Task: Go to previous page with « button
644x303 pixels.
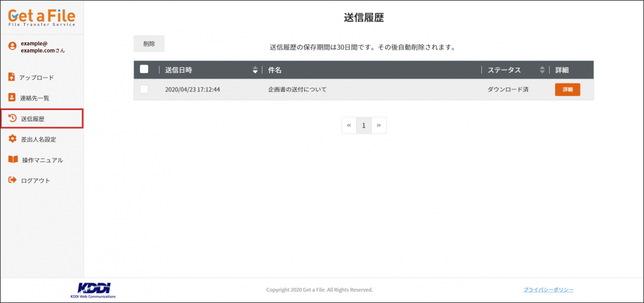Action: [x=349, y=126]
